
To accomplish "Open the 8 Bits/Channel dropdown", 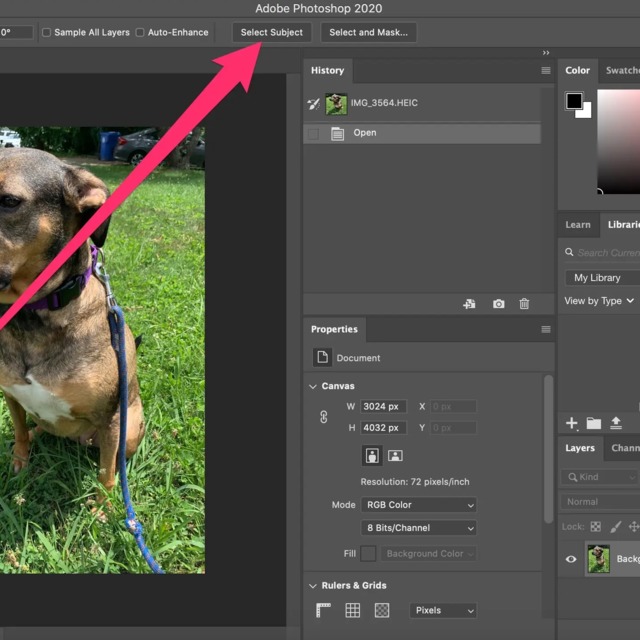I will (x=418, y=528).
